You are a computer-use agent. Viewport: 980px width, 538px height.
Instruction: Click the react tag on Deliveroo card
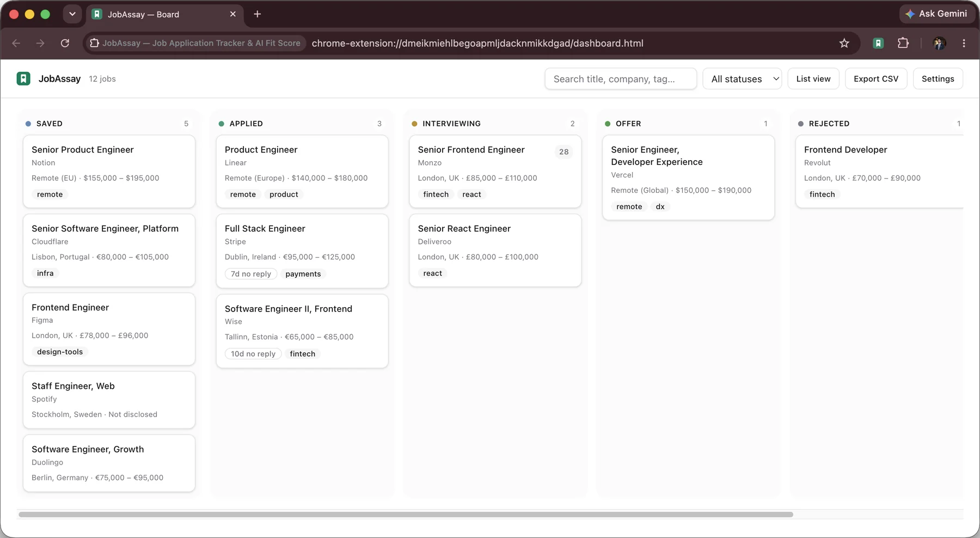(x=433, y=273)
